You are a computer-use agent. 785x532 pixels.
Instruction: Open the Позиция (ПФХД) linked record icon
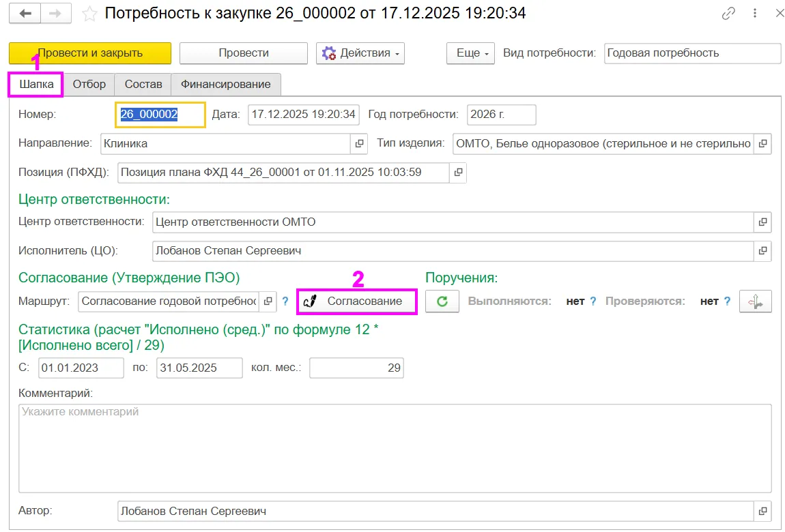click(458, 173)
